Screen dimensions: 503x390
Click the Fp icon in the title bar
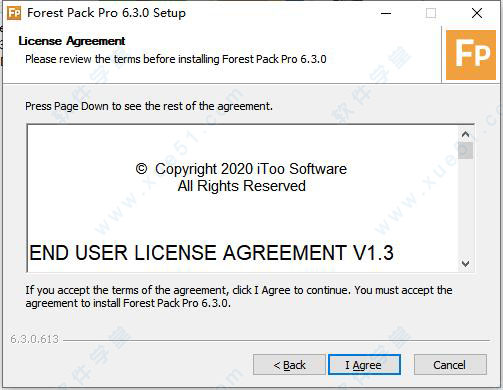point(14,13)
